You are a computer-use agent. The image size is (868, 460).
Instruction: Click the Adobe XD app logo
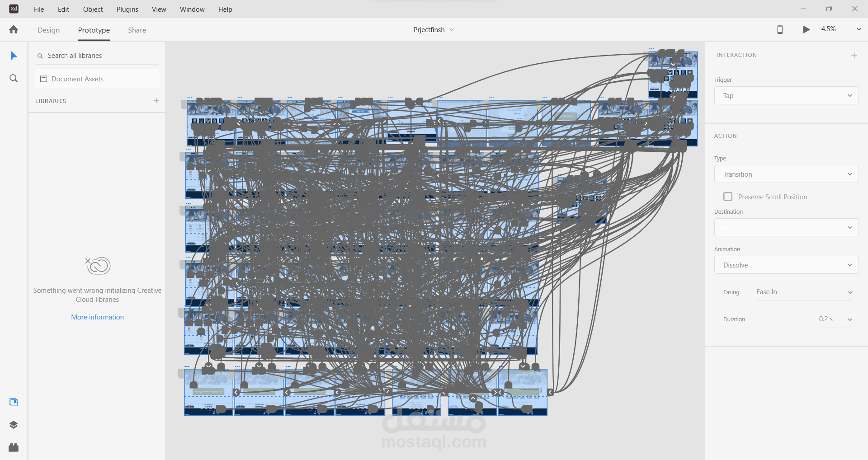click(x=14, y=9)
